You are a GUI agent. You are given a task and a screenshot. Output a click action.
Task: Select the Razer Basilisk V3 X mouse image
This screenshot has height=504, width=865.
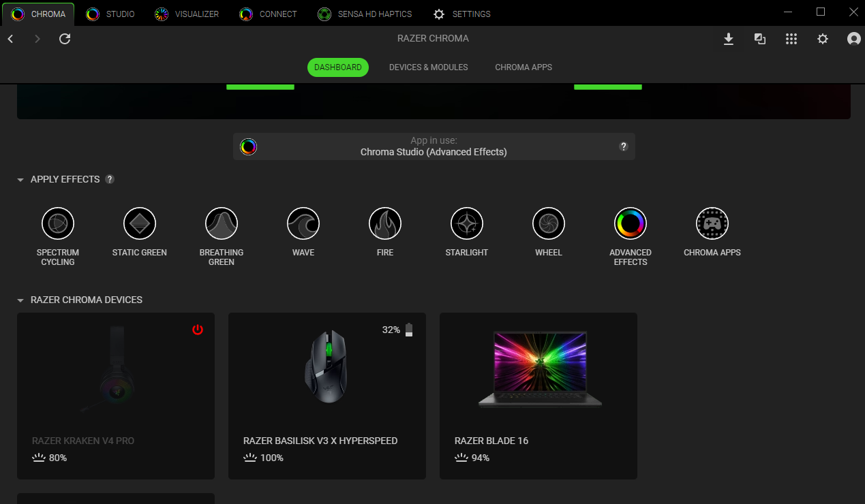[326, 366]
